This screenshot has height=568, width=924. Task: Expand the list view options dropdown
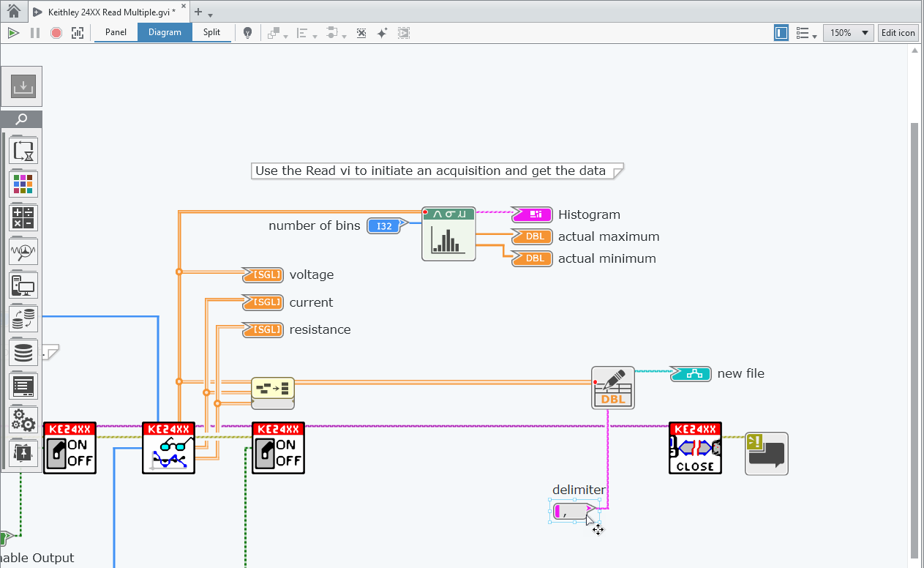point(805,33)
